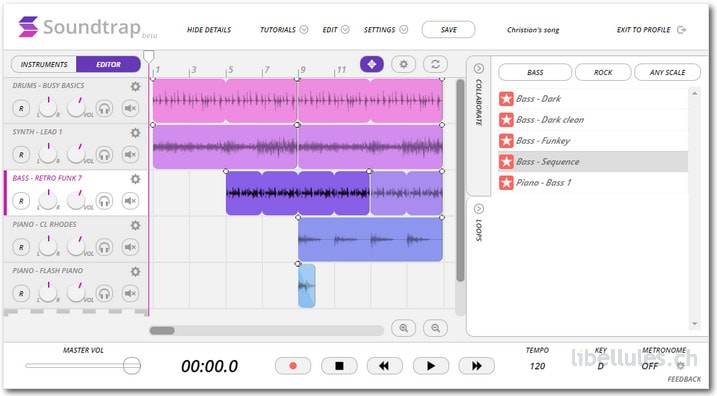Rewind with the rewind button
Viewport: 717px width, 396px height.
click(x=385, y=366)
